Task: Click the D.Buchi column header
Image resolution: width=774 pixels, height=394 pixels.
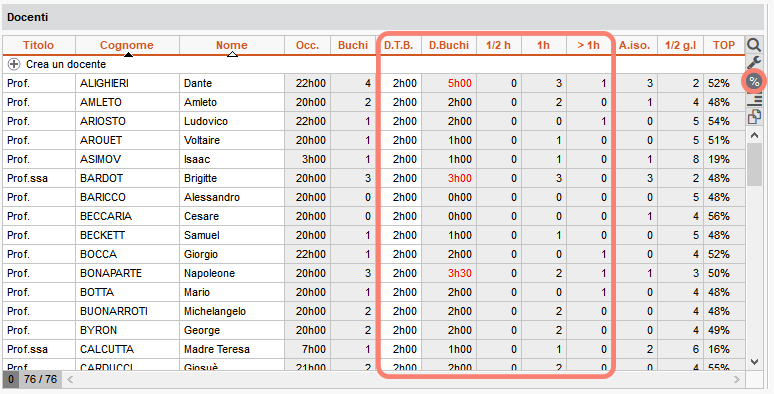Action: pos(449,45)
